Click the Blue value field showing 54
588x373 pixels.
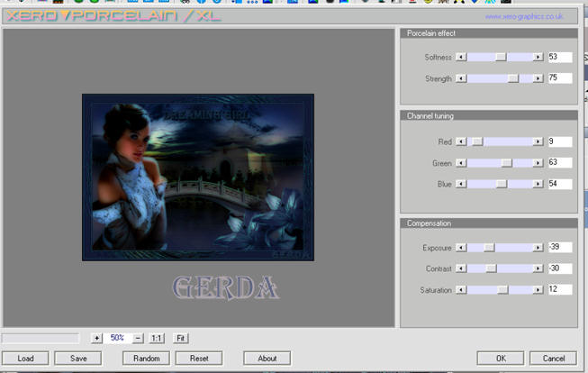[x=560, y=184]
